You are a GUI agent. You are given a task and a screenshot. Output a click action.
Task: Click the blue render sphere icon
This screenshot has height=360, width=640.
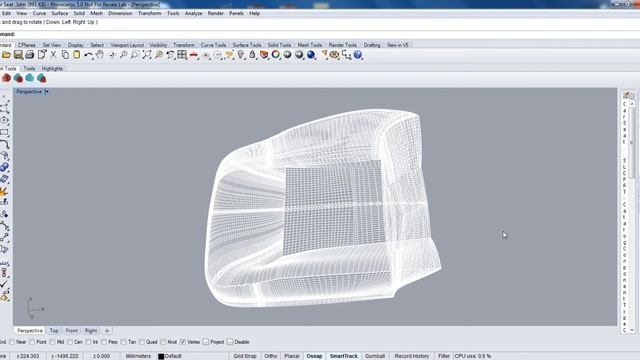(311, 55)
